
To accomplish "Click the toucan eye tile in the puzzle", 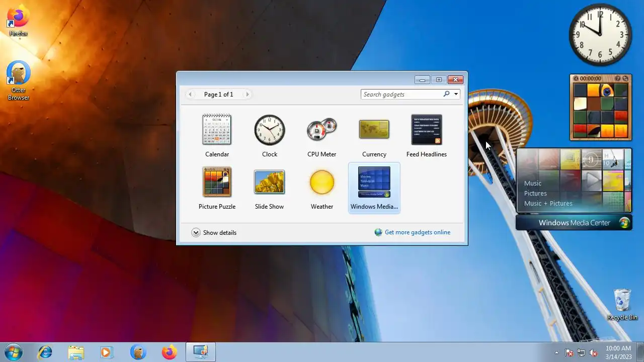I will click(607, 90).
